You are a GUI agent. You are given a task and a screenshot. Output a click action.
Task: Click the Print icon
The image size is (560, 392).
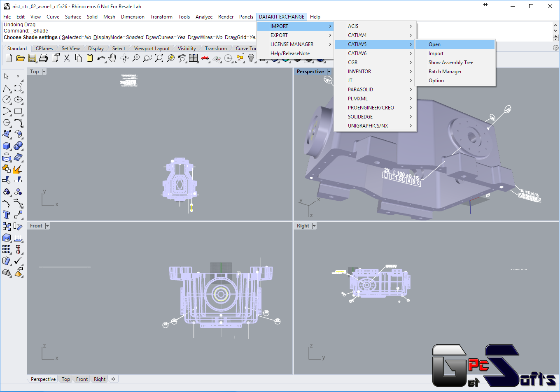coord(43,58)
